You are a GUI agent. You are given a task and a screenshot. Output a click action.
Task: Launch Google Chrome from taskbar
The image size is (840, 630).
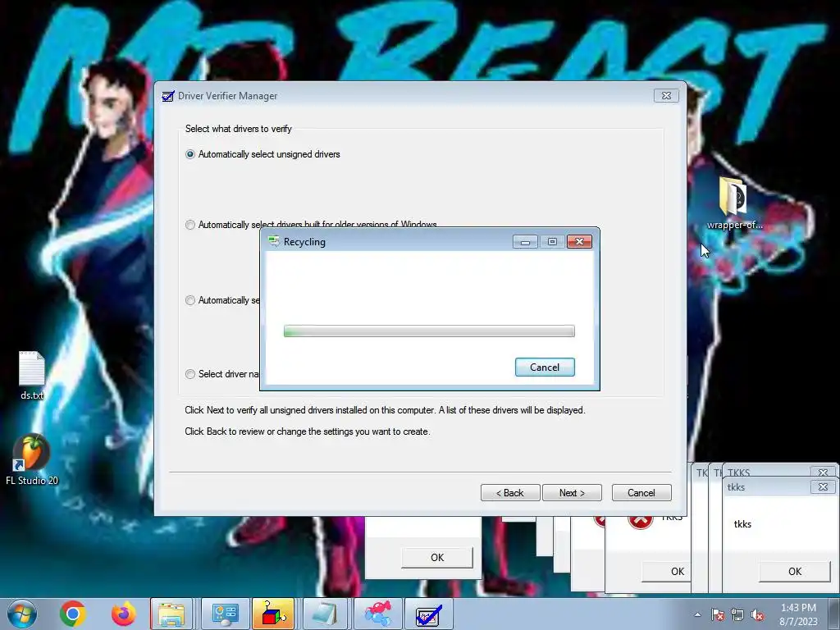(73, 614)
